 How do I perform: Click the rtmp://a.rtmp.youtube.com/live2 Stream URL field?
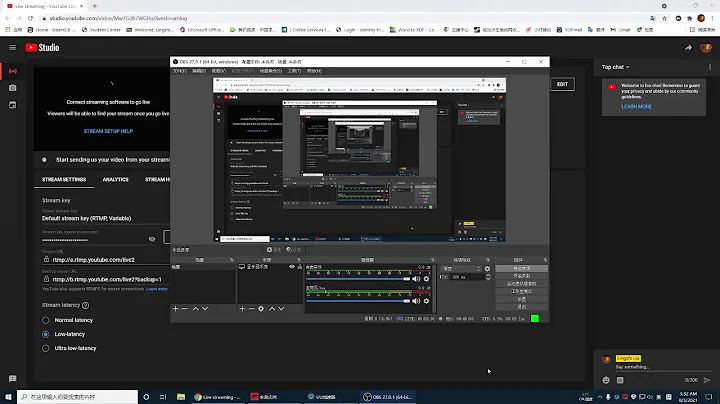(108, 259)
